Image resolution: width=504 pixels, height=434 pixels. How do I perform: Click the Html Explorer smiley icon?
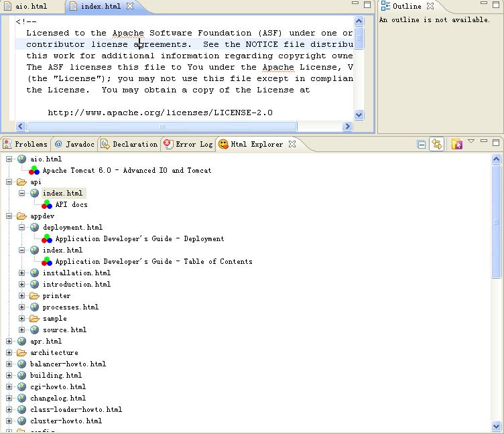click(x=223, y=144)
